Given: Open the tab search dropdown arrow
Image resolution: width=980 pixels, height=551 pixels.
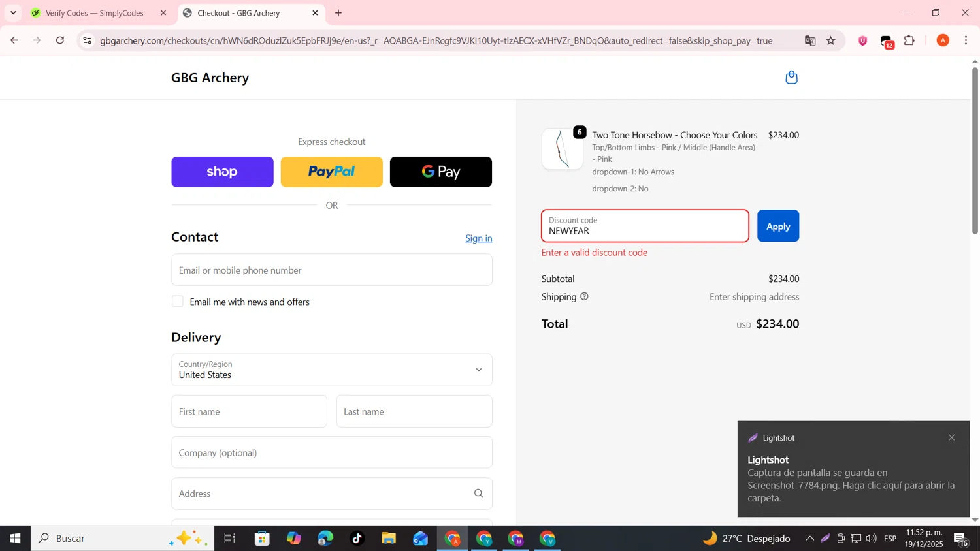Looking at the screenshot, I should pos(13,13).
